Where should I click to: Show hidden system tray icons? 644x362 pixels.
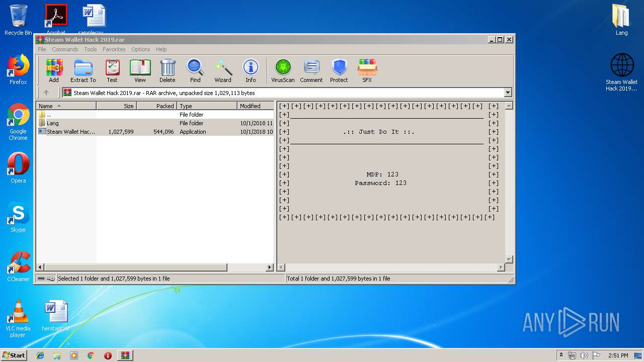[561, 355]
